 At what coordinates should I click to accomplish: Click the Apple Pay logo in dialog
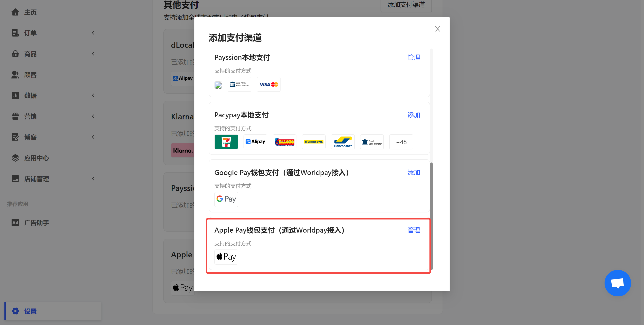226,257
